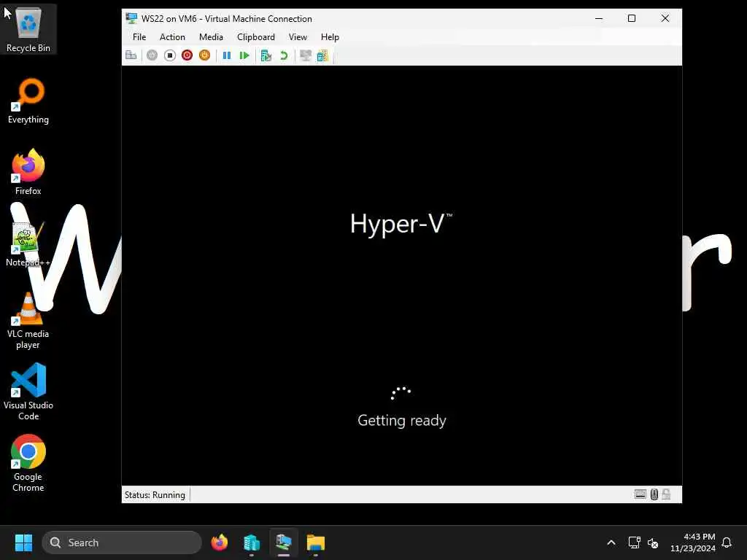
Task: Show hidden system tray icons
Action: pyautogui.click(x=611, y=542)
